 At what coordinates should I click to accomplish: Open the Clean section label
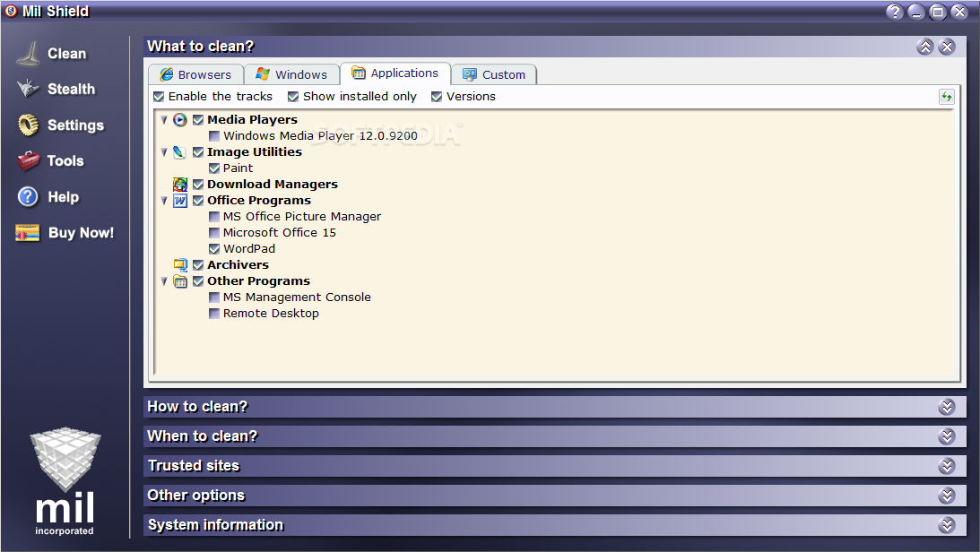[x=67, y=54]
